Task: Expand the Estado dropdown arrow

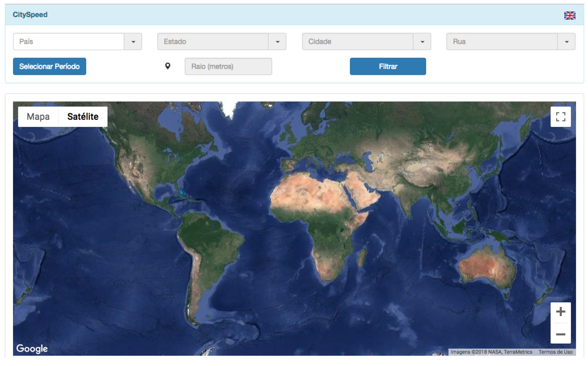Action: coord(277,42)
